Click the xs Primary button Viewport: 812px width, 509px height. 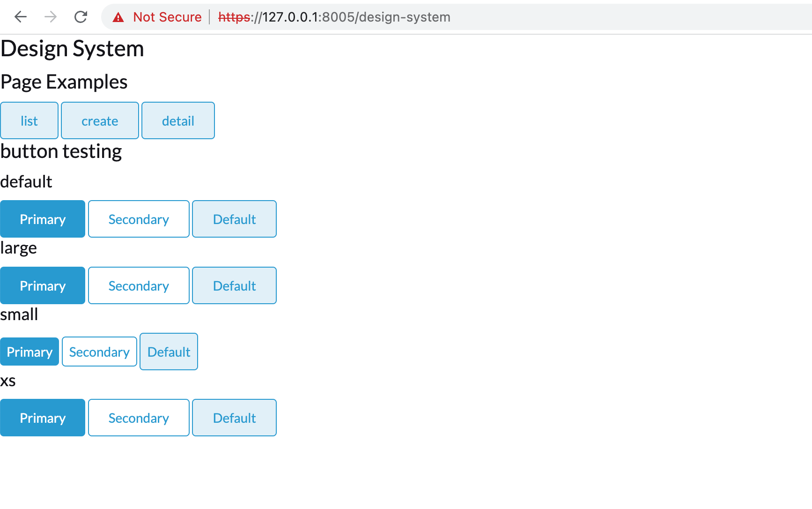pos(43,418)
